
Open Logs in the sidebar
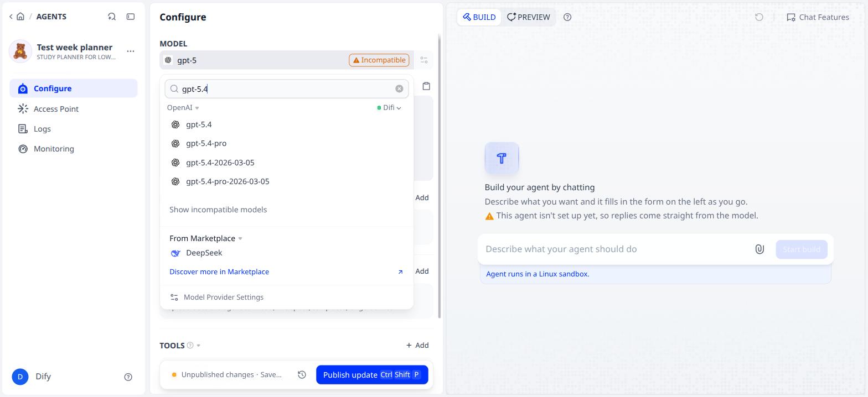tap(74, 128)
